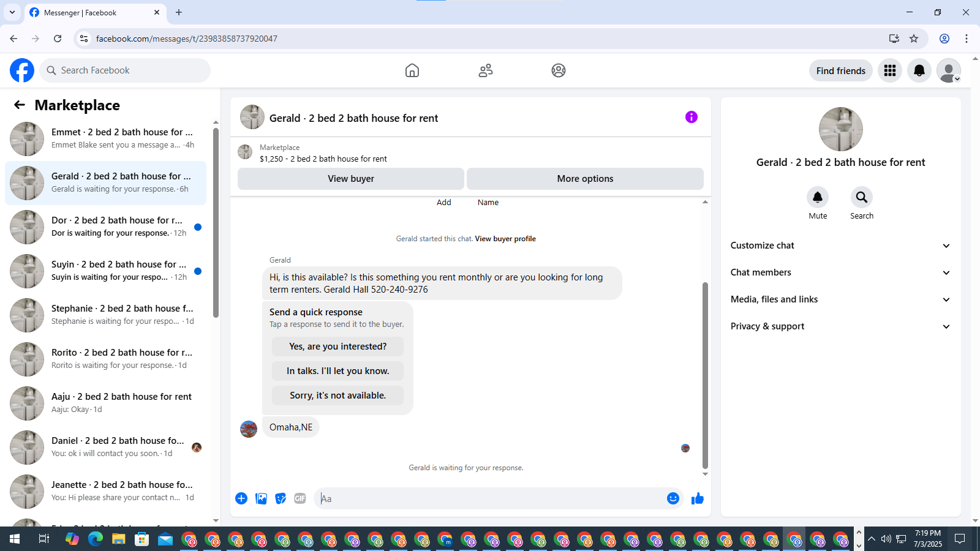Image resolution: width=980 pixels, height=551 pixels.
Task: Open Microsoft Store from taskbar
Action: coord(142,539)
